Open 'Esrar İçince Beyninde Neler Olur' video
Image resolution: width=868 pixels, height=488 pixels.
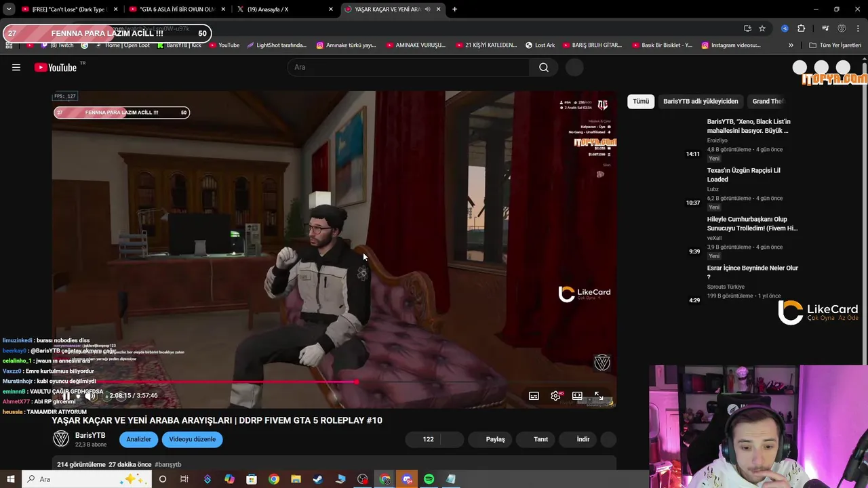click(753, 272)
